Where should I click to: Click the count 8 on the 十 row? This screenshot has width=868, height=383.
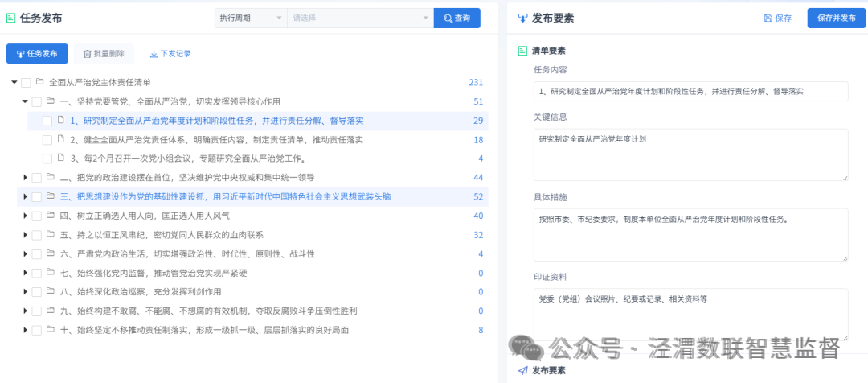(x=481, y=330)
